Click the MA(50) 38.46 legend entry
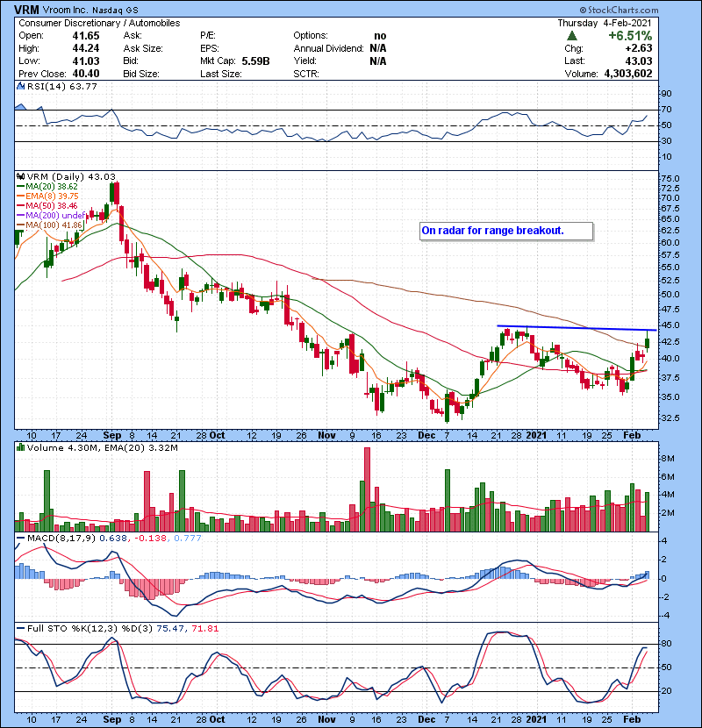702x728 pixels. [x=47, y=205]
